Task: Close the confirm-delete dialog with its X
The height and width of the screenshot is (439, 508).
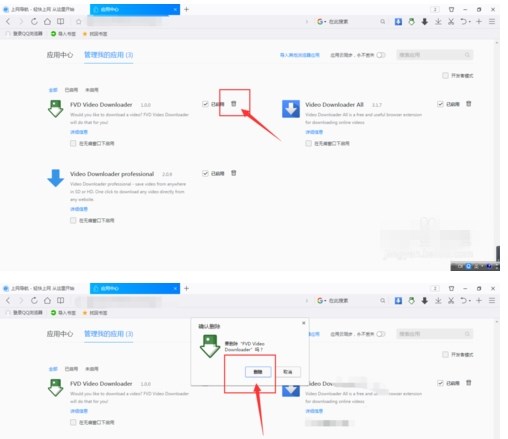Action: pos(303,323)
